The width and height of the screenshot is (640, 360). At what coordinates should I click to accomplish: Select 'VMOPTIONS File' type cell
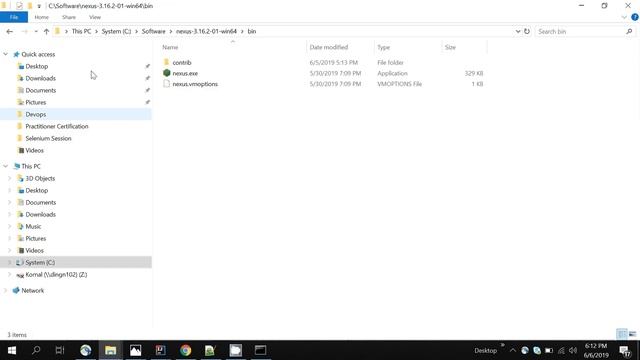tap(400, 84)
